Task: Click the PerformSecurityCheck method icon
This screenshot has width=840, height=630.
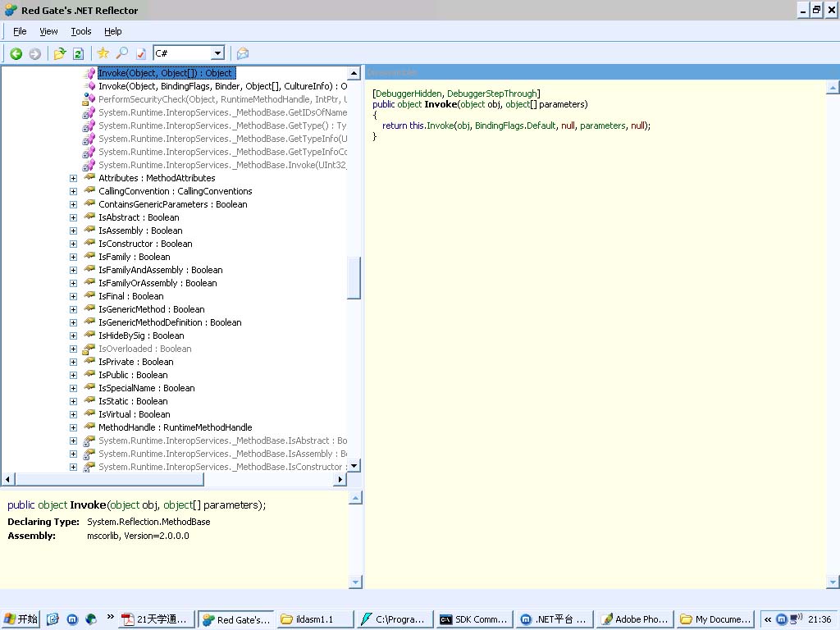Action: coord(89,99)
